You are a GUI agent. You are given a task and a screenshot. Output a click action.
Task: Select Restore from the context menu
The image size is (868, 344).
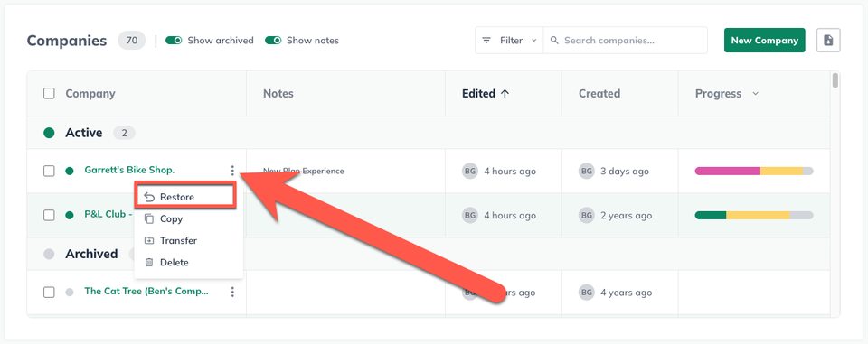(x=185, y=197)
